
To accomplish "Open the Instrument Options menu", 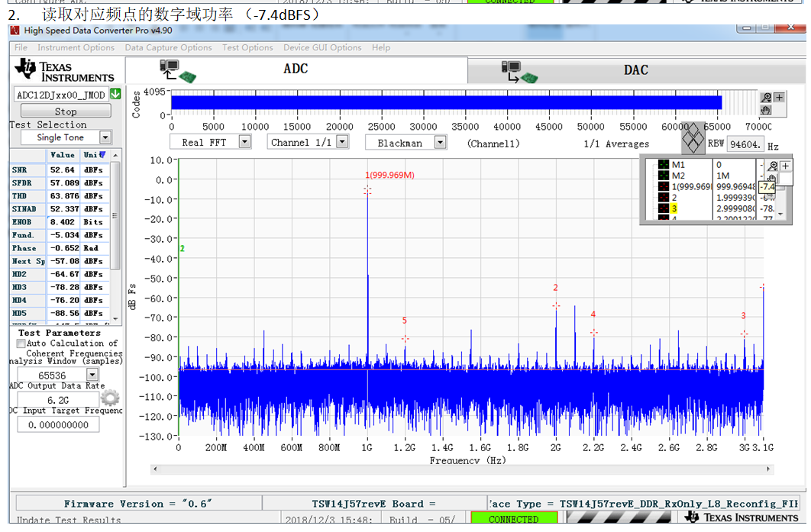I will pos(76,47).
